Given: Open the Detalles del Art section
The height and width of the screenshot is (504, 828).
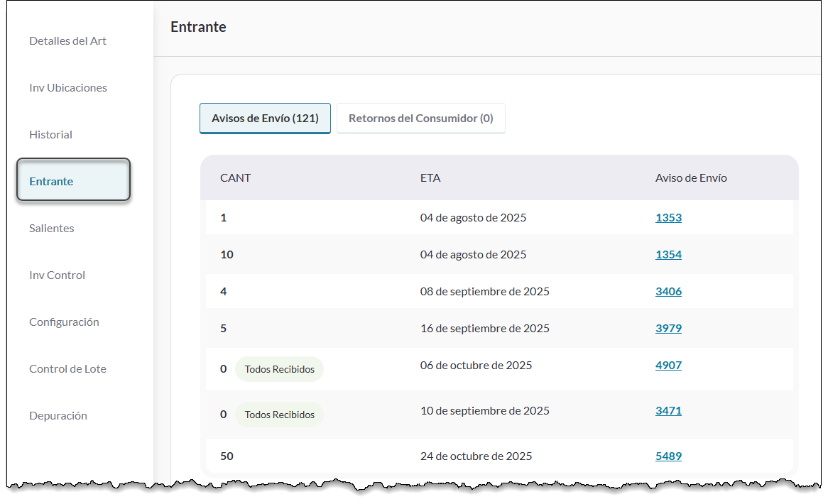Looking at the screenshot, I should (67, 40).
